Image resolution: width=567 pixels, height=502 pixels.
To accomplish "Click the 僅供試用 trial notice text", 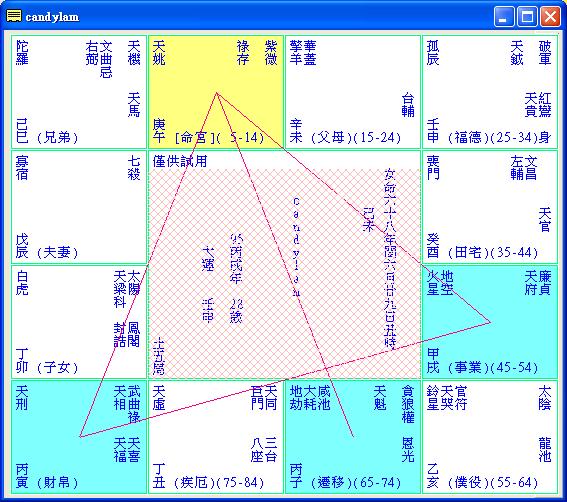I will (x=180, y=161).
